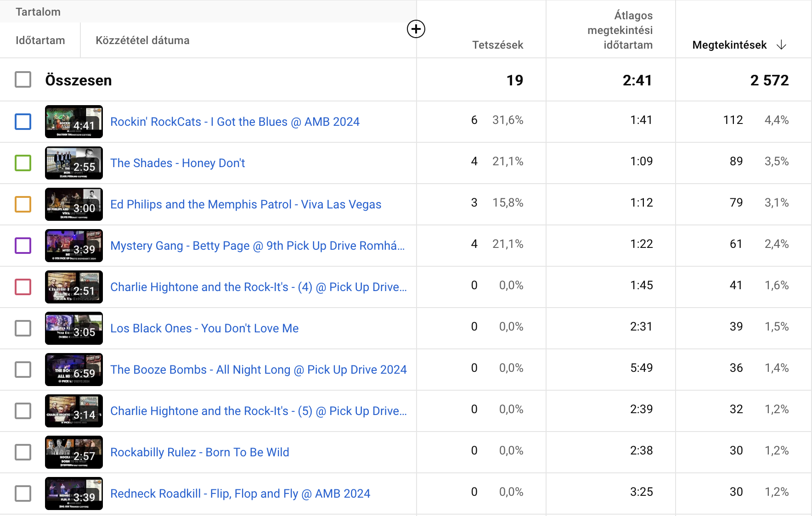Click the add metric plus icon
The width and height of the screenshot is (812, 516).
point(416,29)
